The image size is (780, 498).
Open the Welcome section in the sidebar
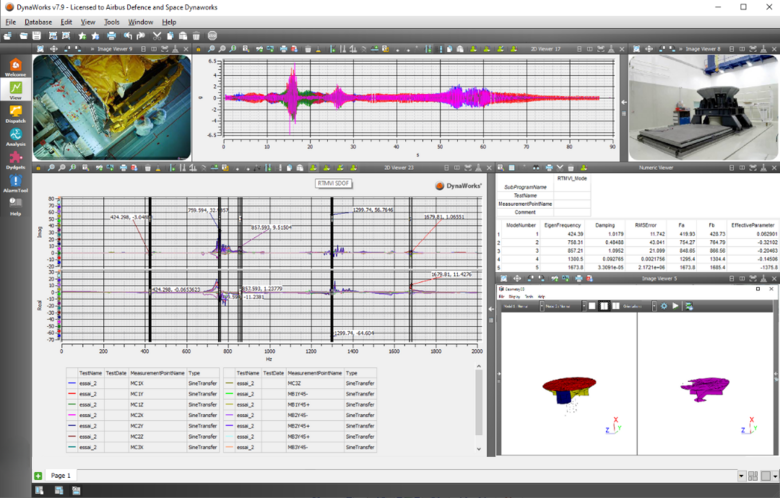pos(15,67)
